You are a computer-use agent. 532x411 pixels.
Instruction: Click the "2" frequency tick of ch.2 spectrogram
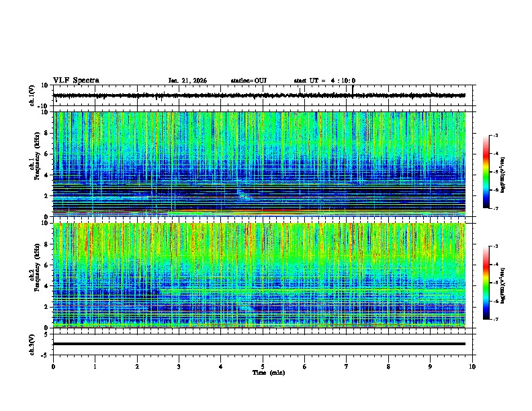tap(46, 307)
